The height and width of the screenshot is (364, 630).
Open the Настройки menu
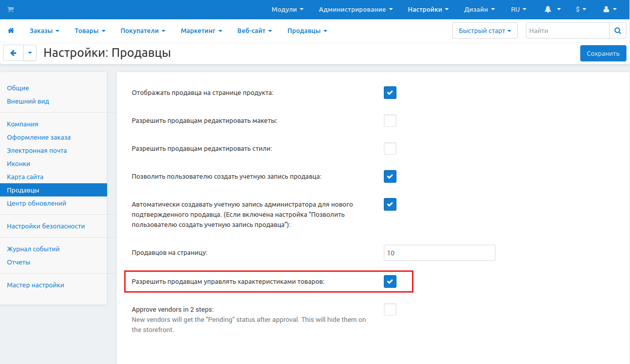(428, 9)
